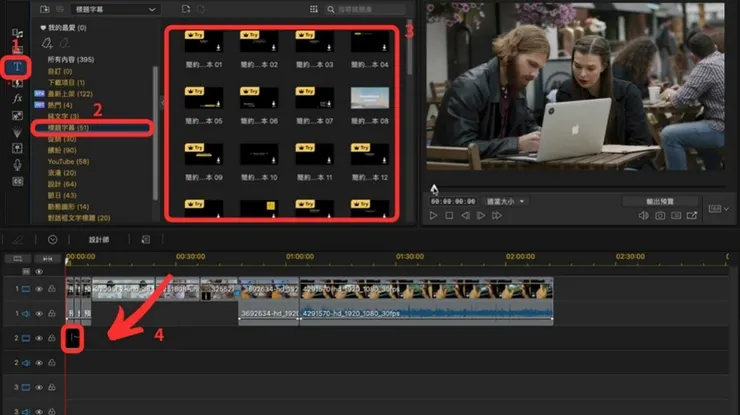Viewport: 740px width, 415px height.
Task: Toggle the lock on video track 2
Action: [x=51, y=339]
